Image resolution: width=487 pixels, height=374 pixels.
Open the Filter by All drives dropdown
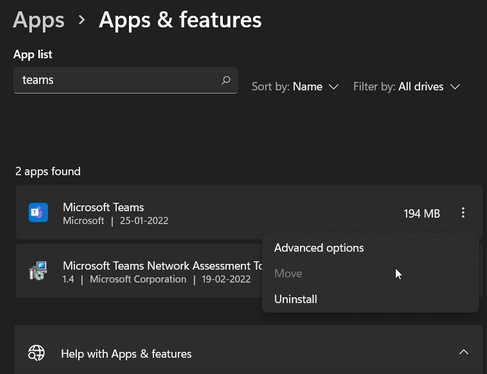click(x=407, y=87)
